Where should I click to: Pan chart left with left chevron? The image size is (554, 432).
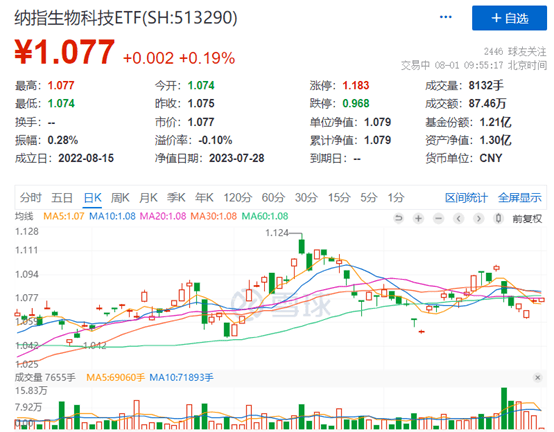[x=459, y=219]
